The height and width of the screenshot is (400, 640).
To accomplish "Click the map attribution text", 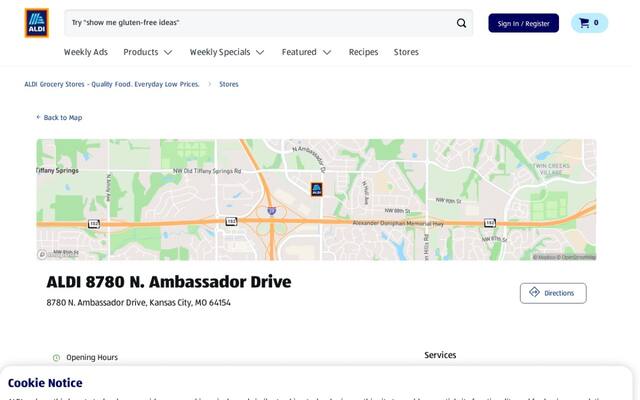I will coord(564,257).
